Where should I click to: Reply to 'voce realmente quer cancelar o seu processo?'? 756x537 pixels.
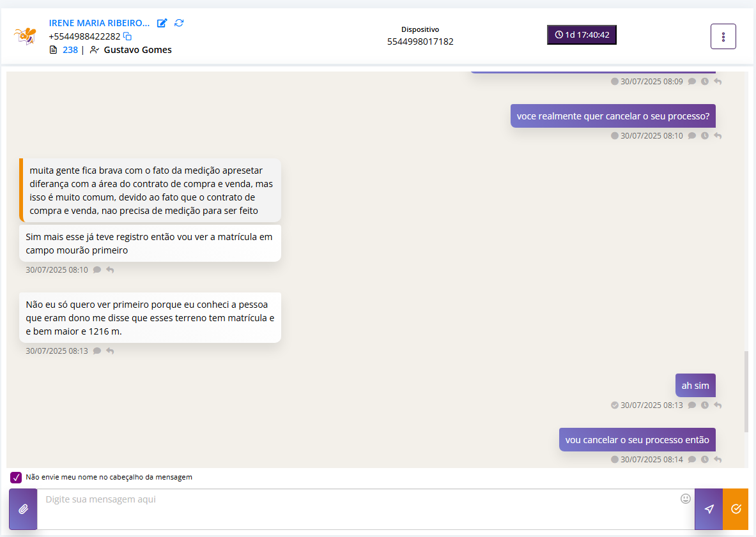(x=718, y=136)
